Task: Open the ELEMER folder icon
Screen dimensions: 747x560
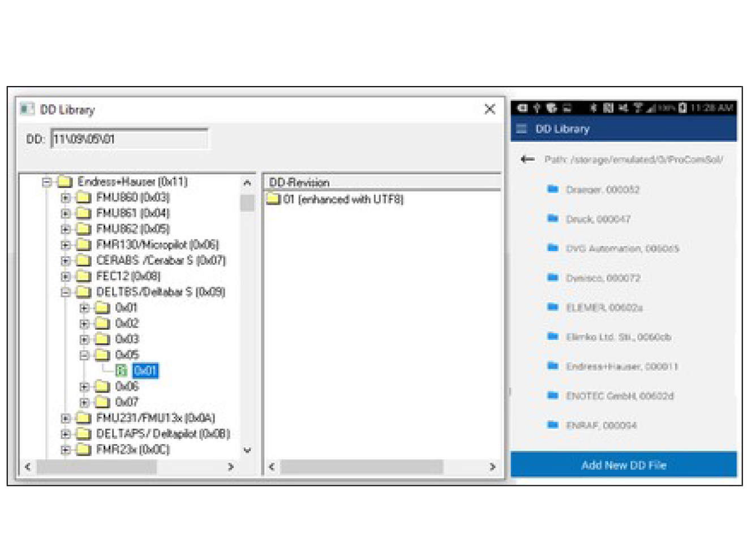Action: 553,307
